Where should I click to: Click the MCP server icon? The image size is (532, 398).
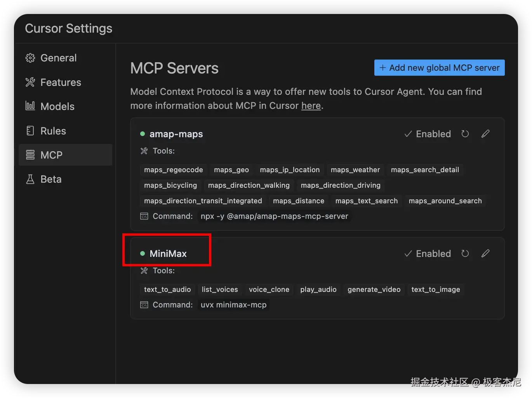pyautogui.click(x=30, y=155)
